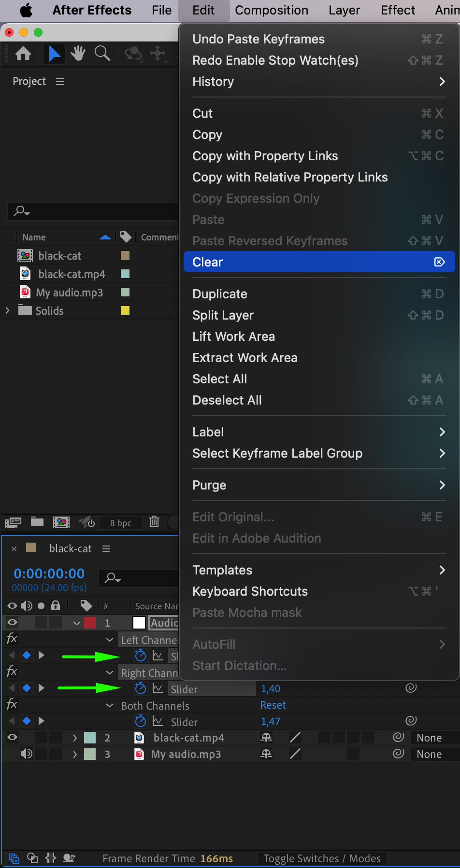This screenshot has width=460, height=868.
Task: Create a new folder in Project panel
Action: point(37,522)
